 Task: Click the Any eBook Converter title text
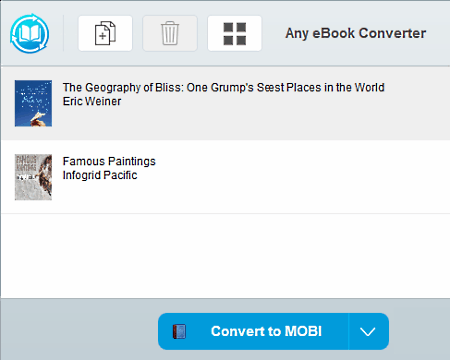point(356,33)
